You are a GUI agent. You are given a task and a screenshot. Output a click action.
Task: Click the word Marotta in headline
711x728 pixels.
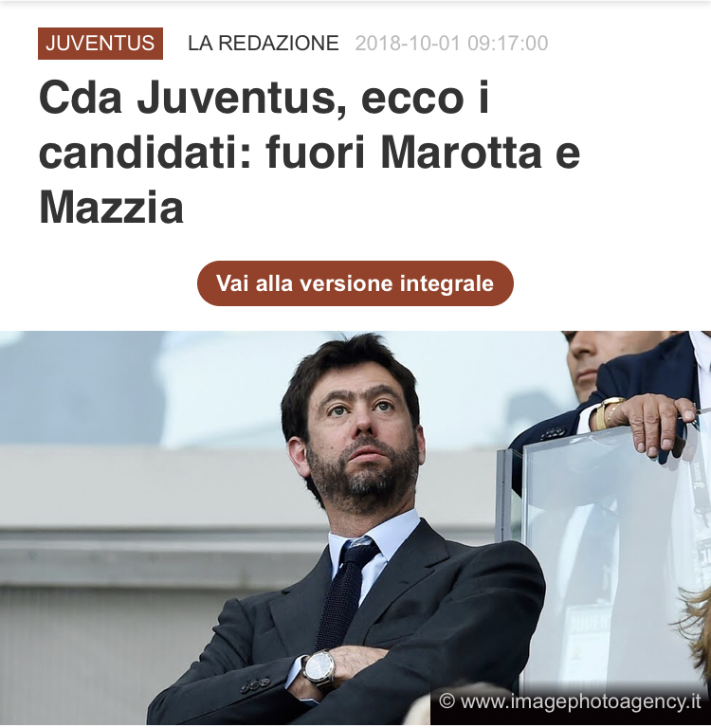(x=461, y=153)
